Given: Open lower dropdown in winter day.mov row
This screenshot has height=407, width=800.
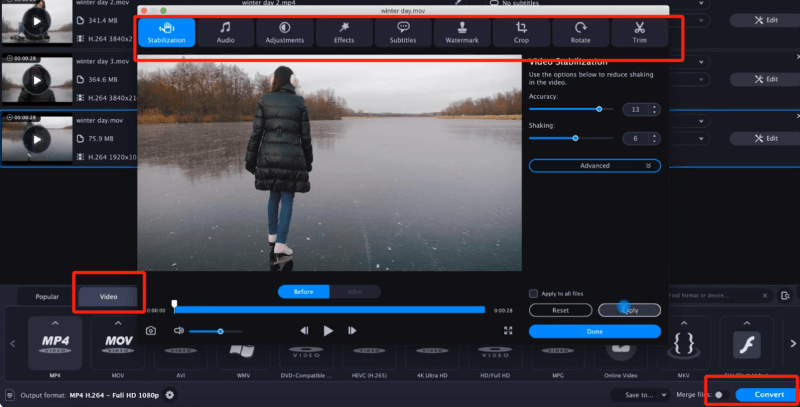Looking at the screenshot, I should (x=702, y=139).
